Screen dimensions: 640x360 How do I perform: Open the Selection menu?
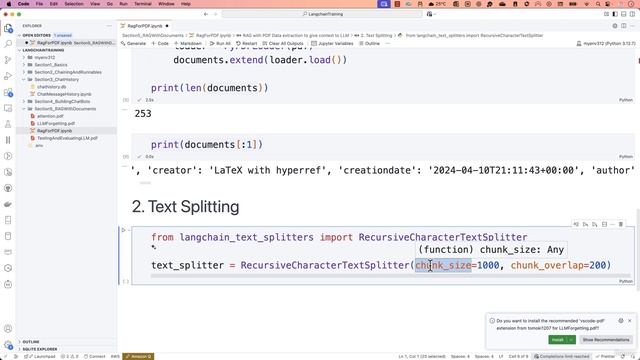(x=74, y=4)
